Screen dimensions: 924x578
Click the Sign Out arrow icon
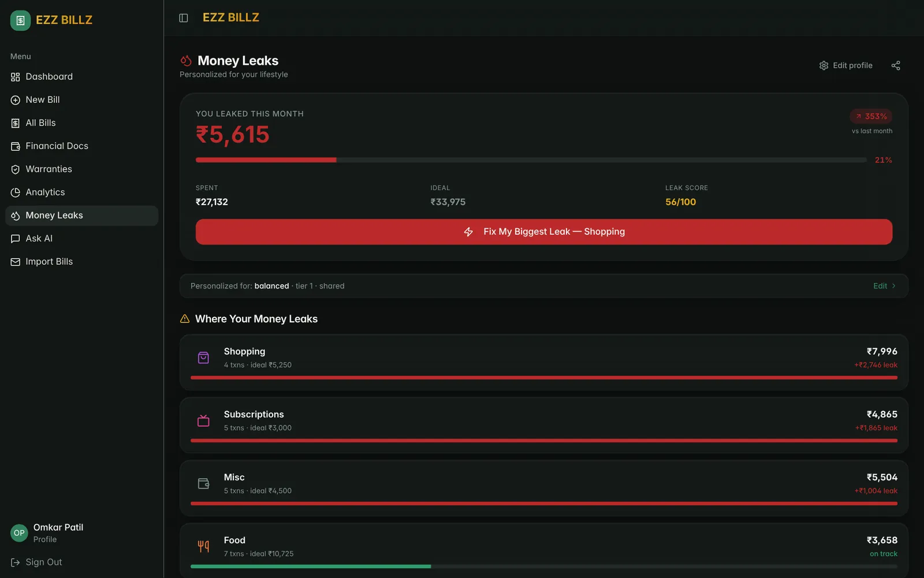coord(16,562)
